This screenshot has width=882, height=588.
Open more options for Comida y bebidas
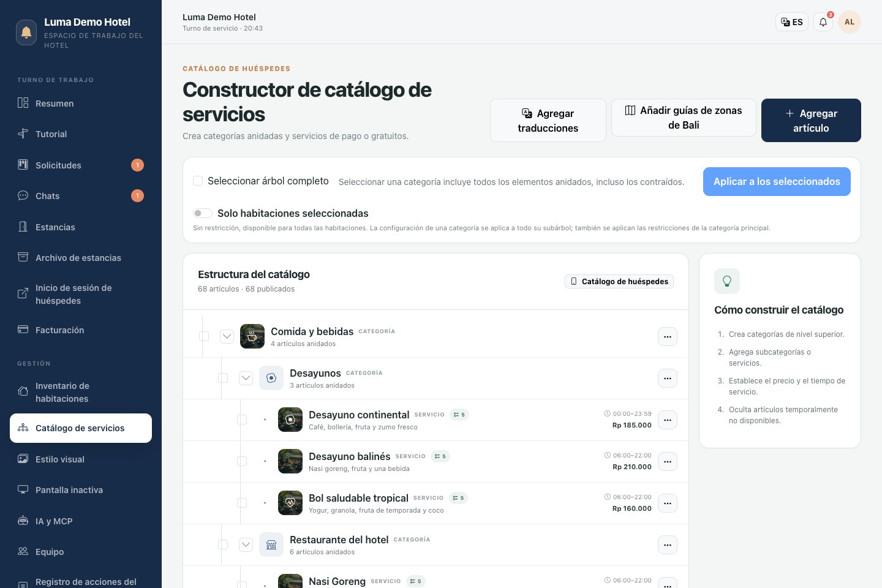pyautogui.click(x=668, y=337)
